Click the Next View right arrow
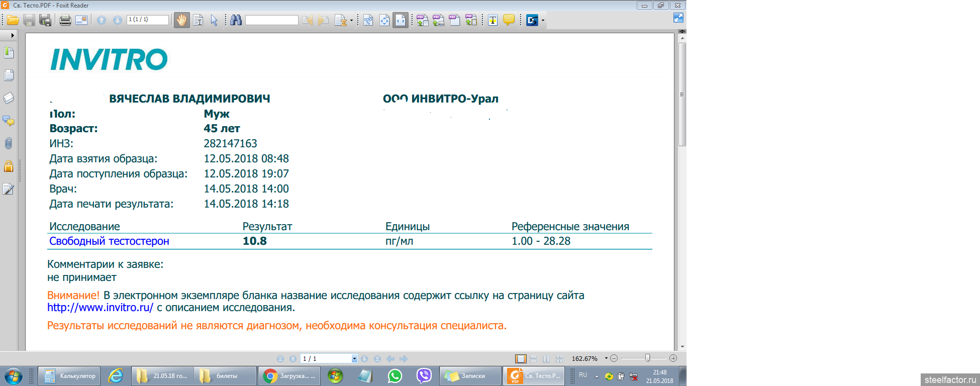980x386 pixels. pos(403,359)
